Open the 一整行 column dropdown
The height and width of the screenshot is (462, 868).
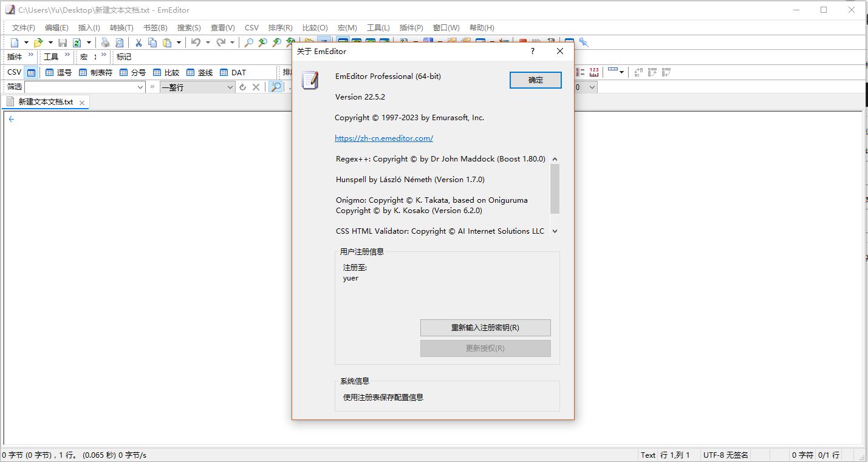[230, 87]
